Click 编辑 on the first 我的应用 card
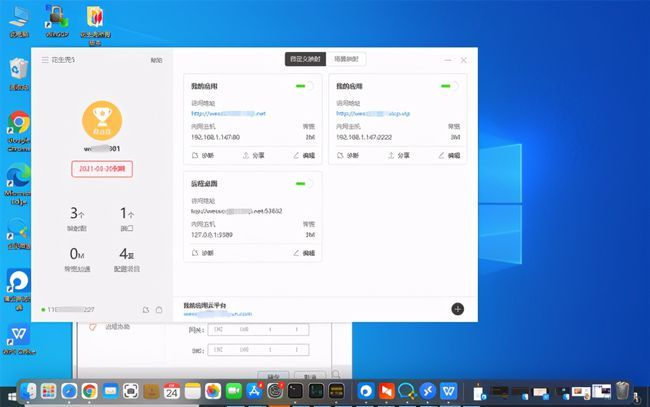Image resolution: width=650 pixels, height=407 pixels. (304, 155)
